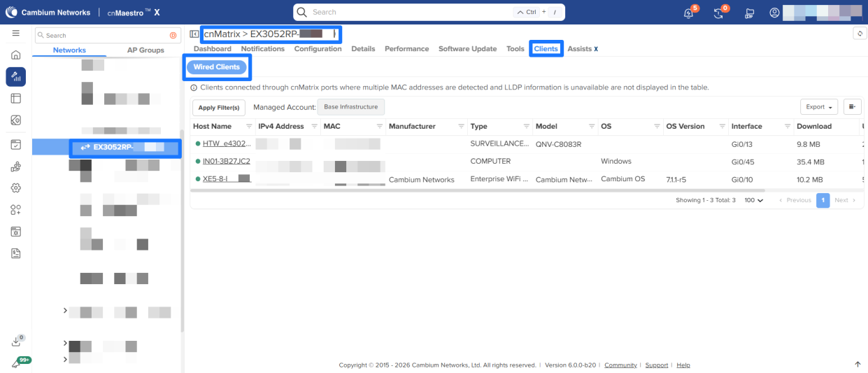Viewport: 868px width, 373px height.
Task: Switch to the AP Groups tab
Action: tap(145, 50)
